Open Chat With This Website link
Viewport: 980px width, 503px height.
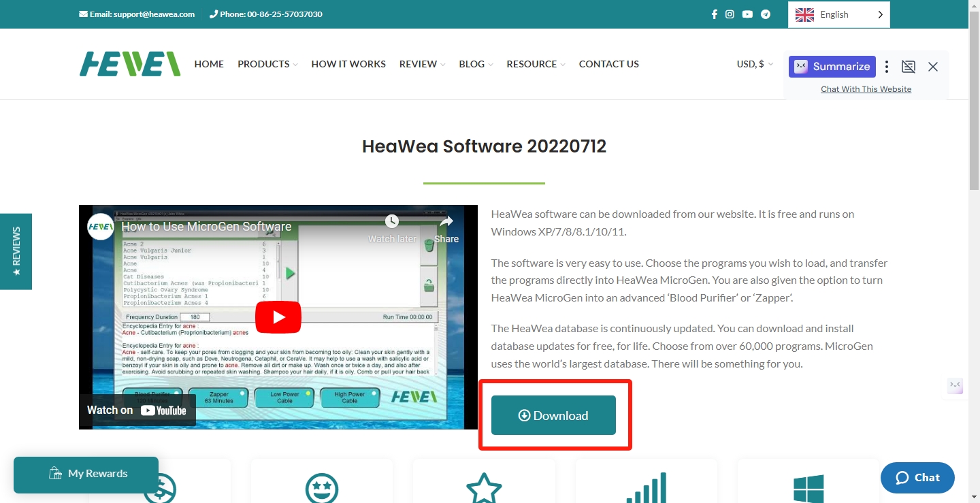click(x=866, y=89)
